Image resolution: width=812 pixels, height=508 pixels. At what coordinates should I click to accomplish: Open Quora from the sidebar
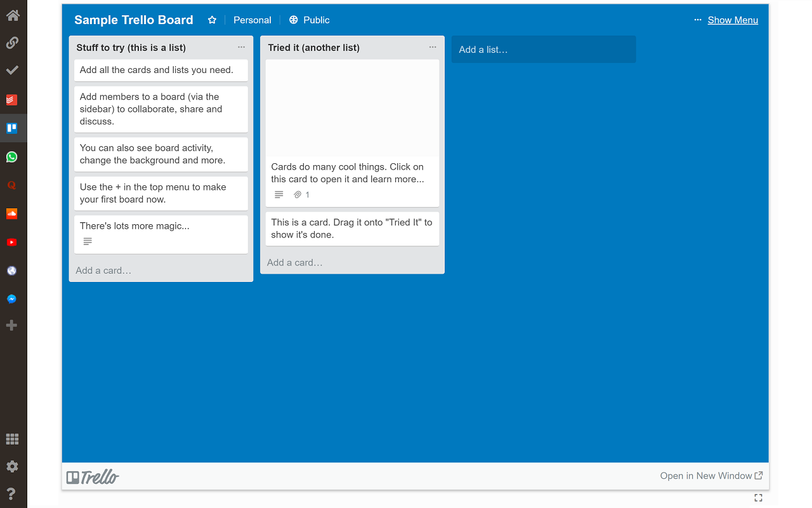[11, 185]
